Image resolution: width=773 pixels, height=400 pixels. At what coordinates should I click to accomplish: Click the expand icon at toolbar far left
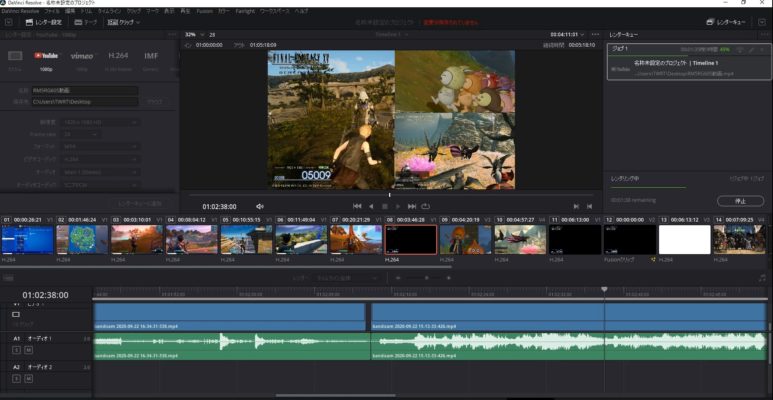(x=8, y=22)
